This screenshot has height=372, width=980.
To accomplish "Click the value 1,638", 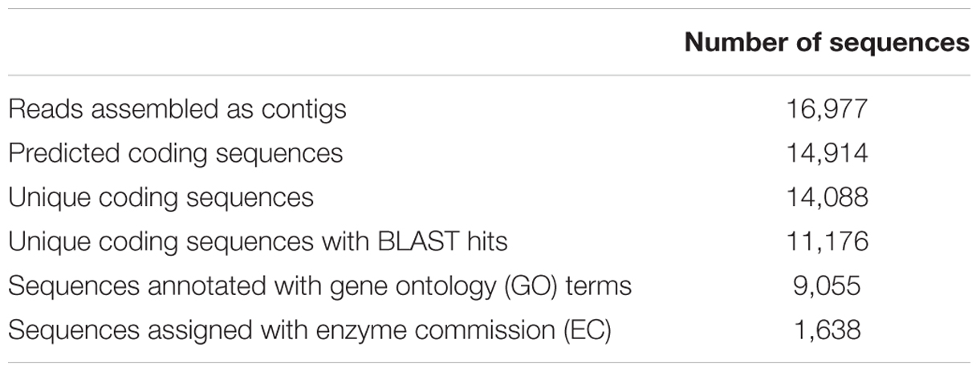I will pos(827,329).
